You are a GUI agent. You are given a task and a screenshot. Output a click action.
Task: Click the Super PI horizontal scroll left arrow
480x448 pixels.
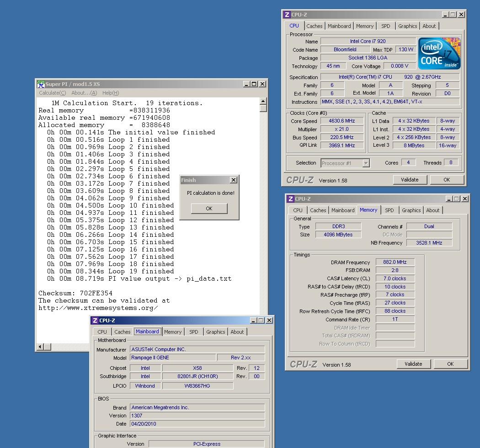[x=40, y=347]
